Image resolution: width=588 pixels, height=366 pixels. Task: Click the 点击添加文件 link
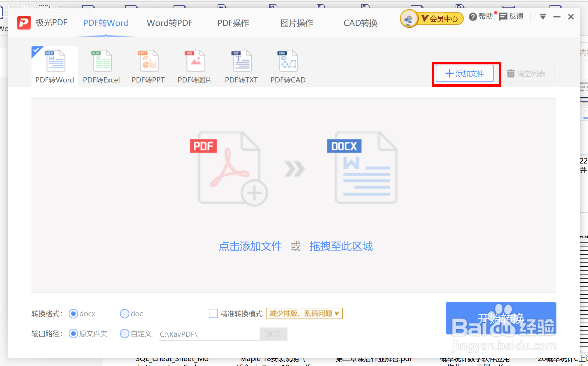click(250, 246)
